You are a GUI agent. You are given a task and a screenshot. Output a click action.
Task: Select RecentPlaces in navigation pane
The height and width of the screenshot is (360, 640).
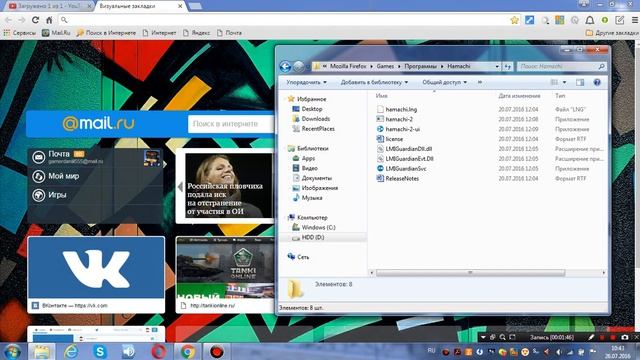(x=318, y=128)
